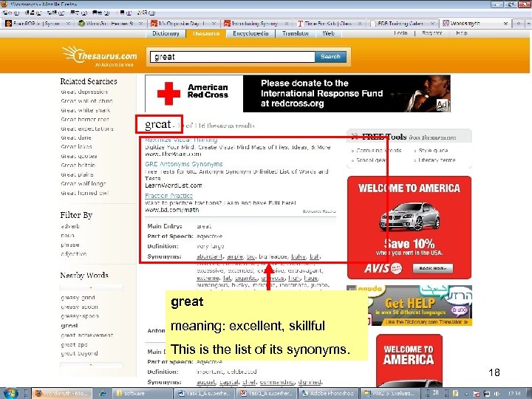Filter results by phrase
This screenshot has height=399, width=532.
70,245
